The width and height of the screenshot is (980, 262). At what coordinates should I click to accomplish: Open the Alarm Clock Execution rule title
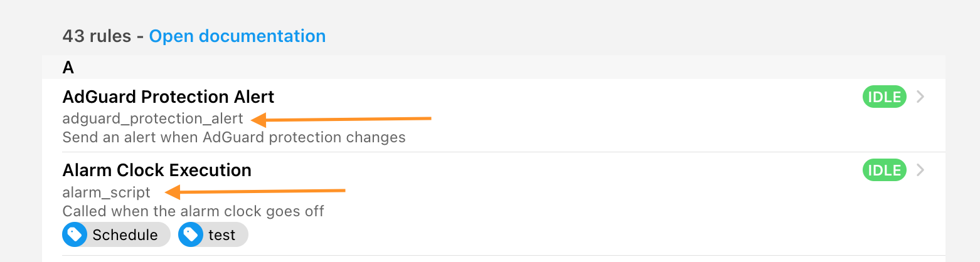point(157,170)
